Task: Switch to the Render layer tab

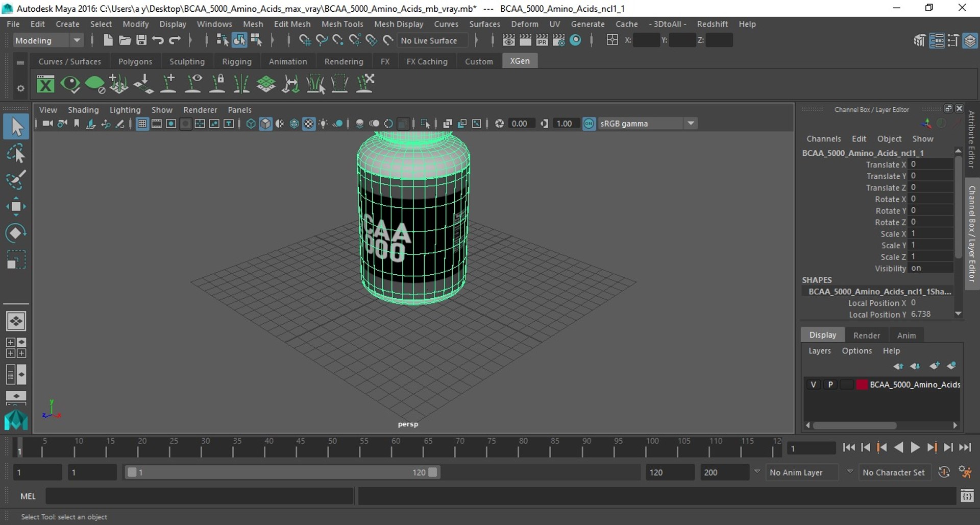Action: [x=866, y=336]
